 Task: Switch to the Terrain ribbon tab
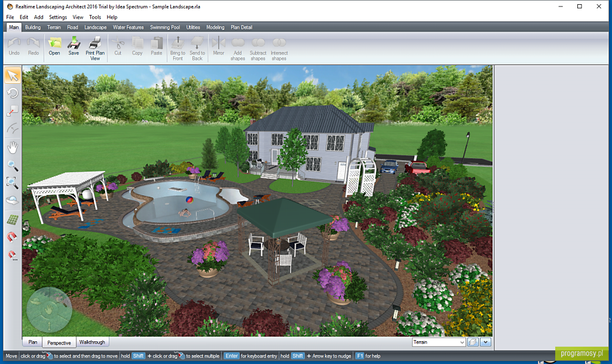click(x=54, y=27)
